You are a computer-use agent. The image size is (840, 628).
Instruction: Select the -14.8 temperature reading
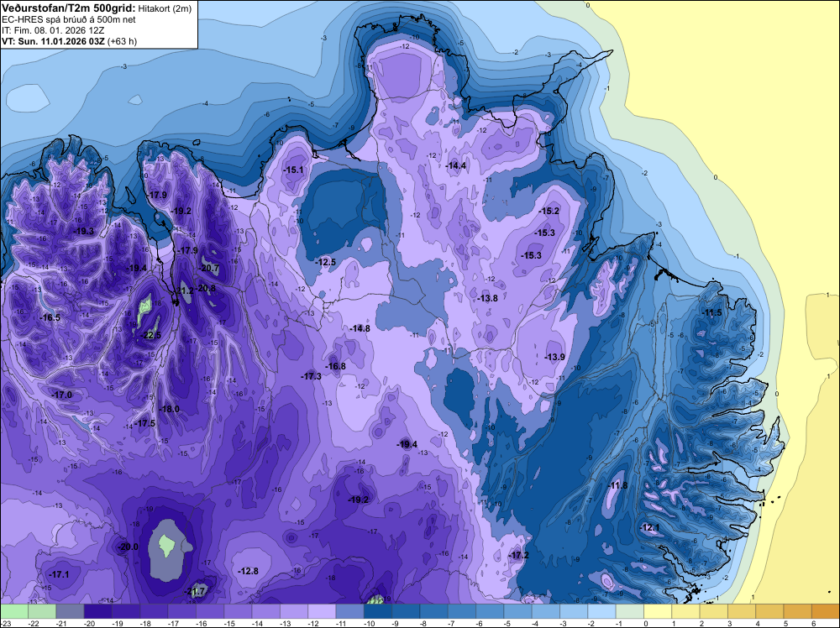(x=360, y=328)
